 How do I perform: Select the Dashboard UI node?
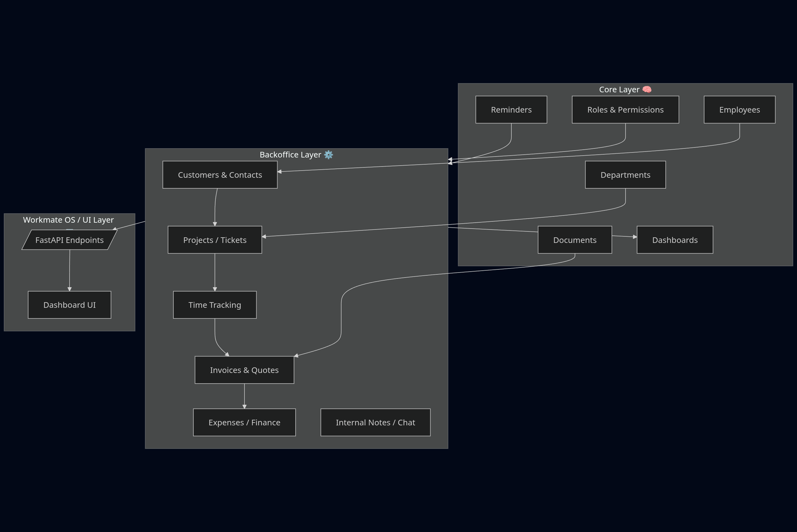69,305
